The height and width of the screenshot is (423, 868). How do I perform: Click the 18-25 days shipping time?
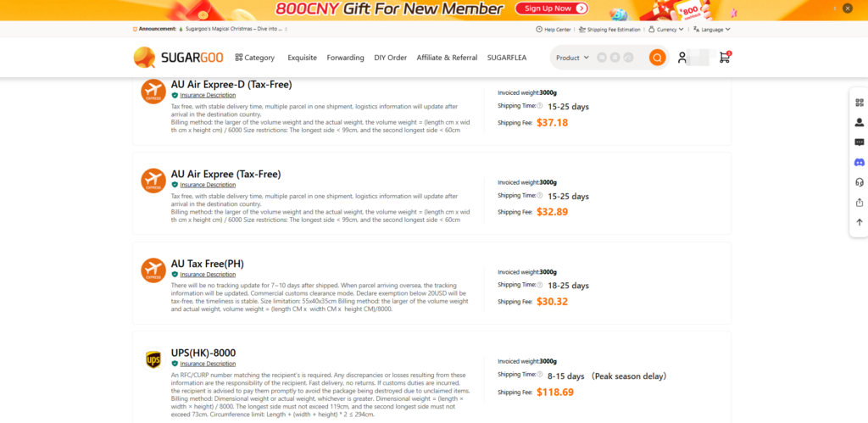coord(568,286)
